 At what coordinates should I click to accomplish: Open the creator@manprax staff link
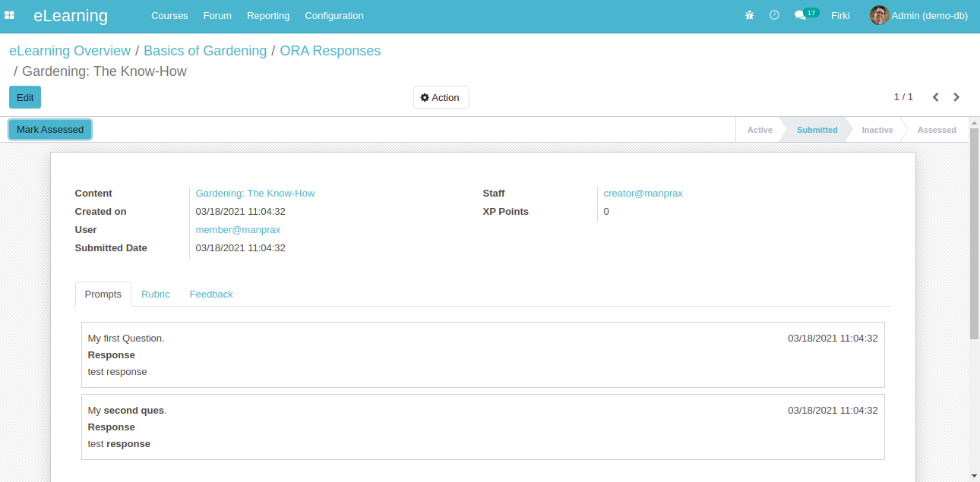(x=643, y=194)
